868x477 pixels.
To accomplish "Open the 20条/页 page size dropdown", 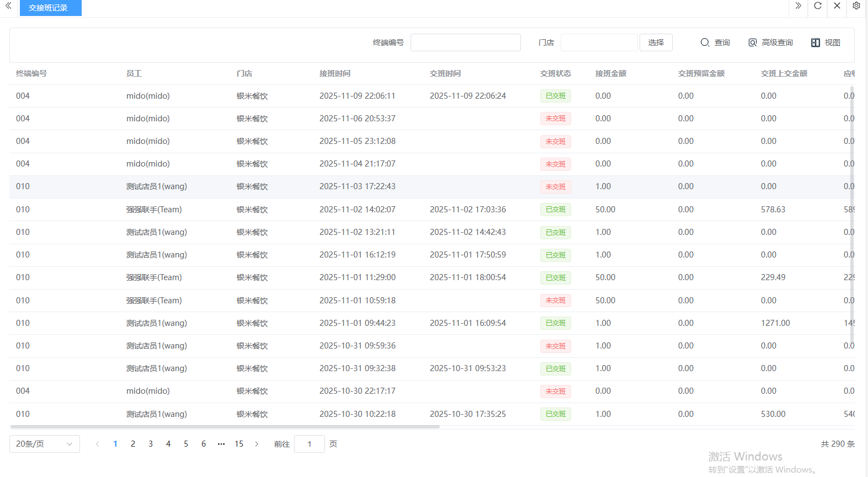I will (x=45, y=444).
